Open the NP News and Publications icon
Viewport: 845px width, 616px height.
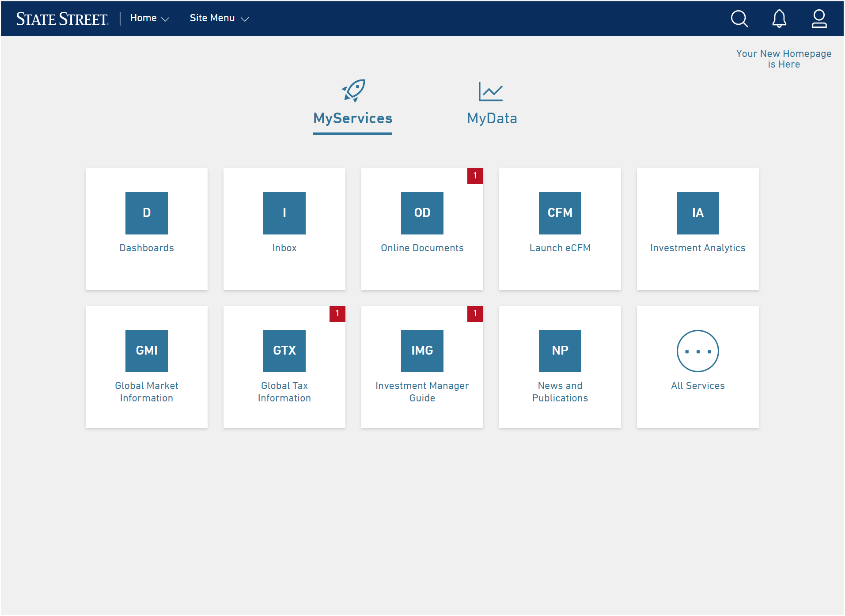pyautogui.click(x=560, y=351)
